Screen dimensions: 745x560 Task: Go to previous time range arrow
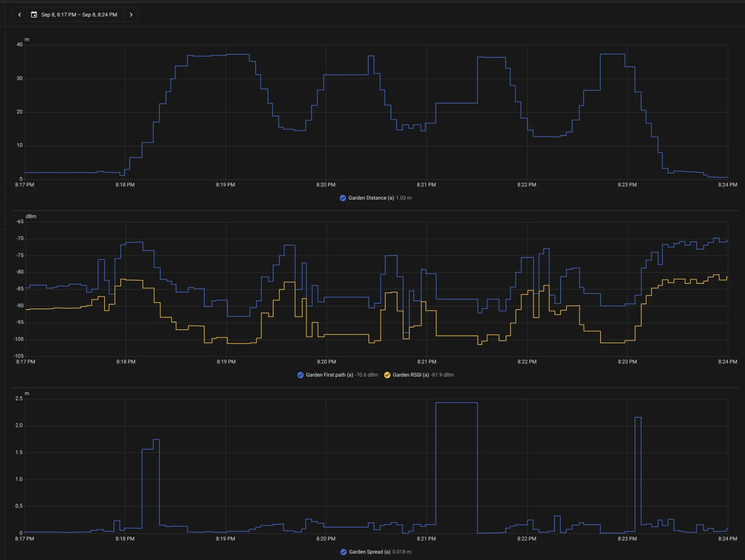[x=19, y=15]
